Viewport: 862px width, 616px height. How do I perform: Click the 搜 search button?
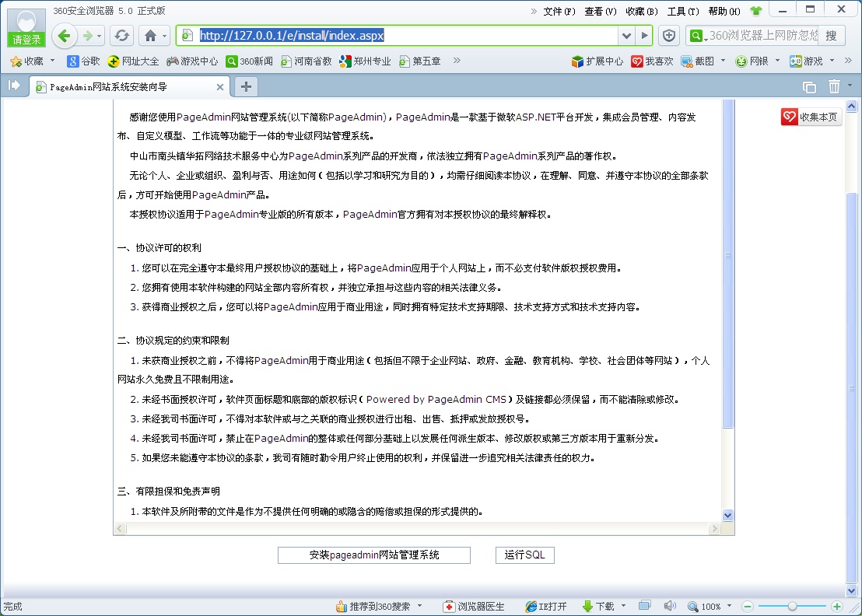[831, 36]
